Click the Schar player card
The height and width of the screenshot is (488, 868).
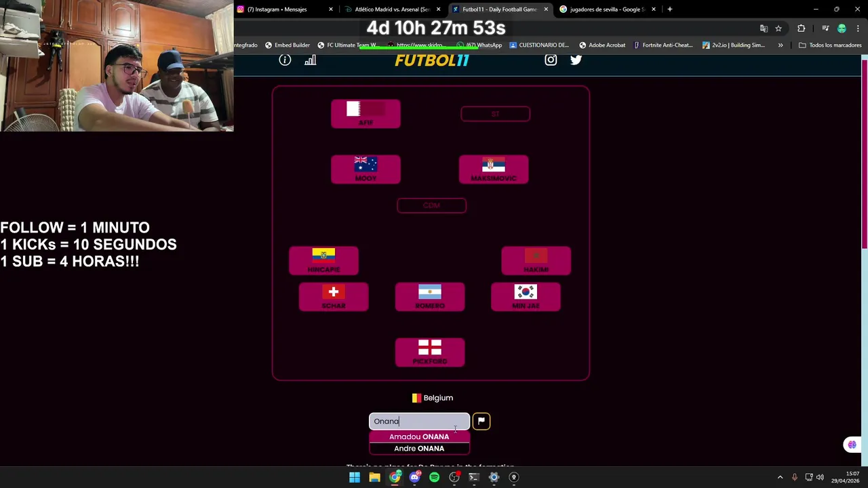[334, 298]
